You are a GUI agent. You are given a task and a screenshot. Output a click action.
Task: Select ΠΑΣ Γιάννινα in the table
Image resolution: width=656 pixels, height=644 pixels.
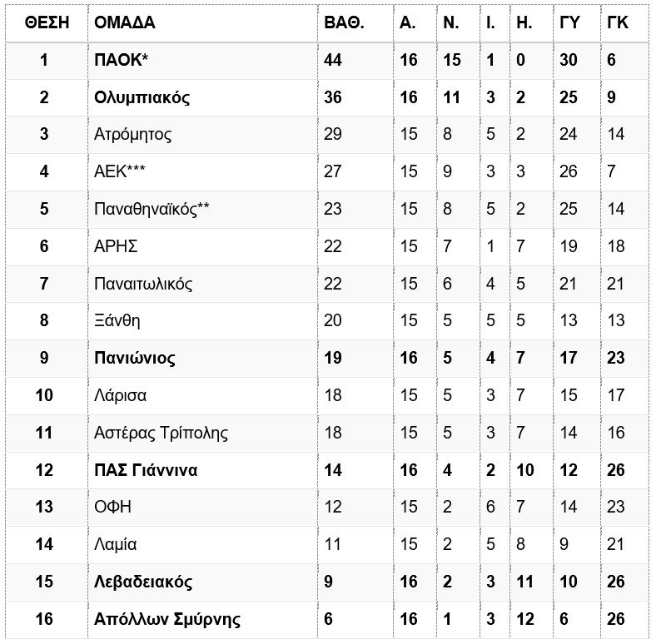(x=146, y=470)
